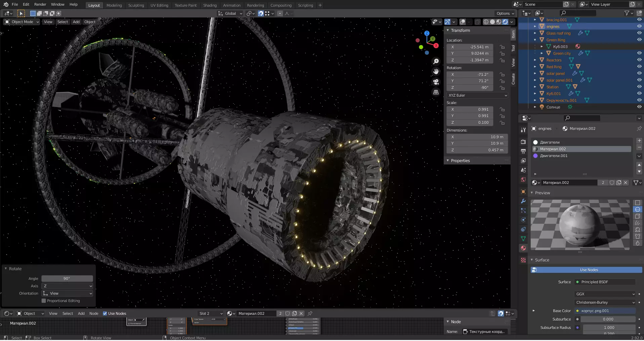Open the Output properties tab
Screen dimensions: 644x341
pos(523,151)
